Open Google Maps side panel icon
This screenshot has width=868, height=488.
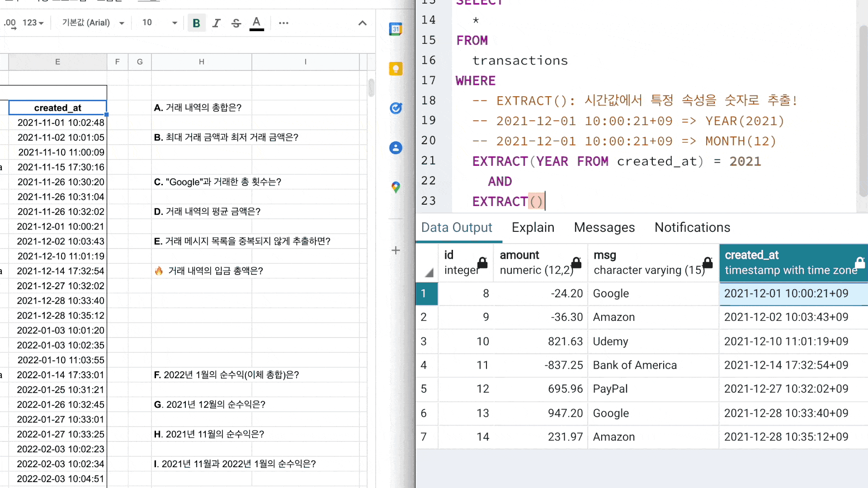pyautogui.click(x=396, y=187)
